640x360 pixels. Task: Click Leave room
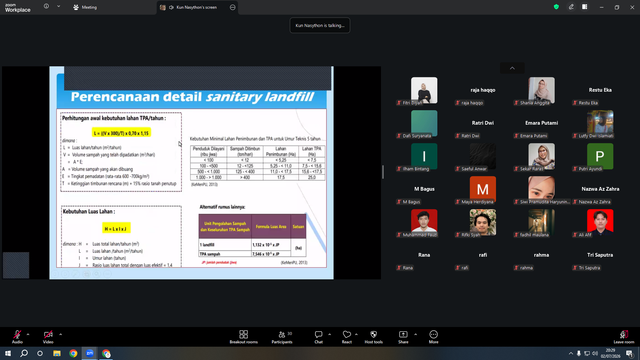pos(624,337)
